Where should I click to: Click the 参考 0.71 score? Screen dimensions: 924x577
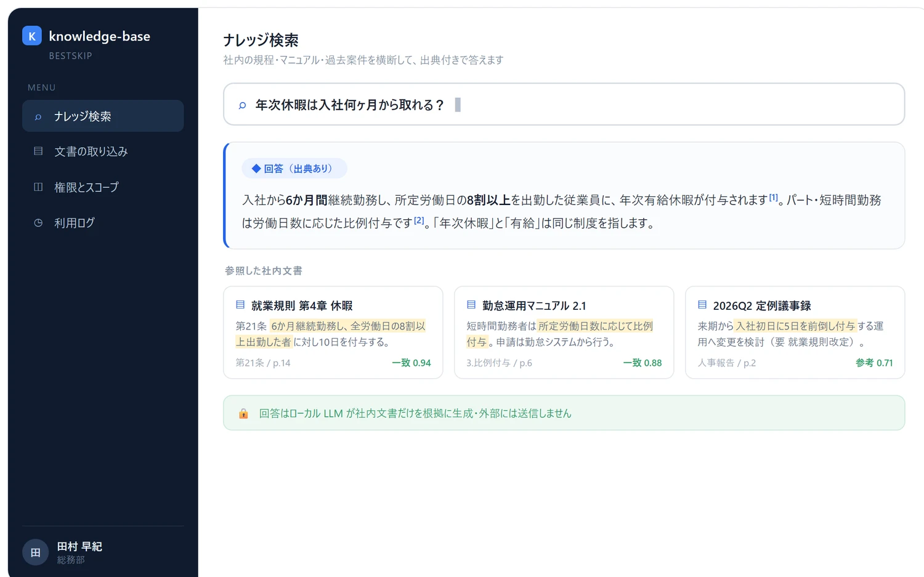873,363
